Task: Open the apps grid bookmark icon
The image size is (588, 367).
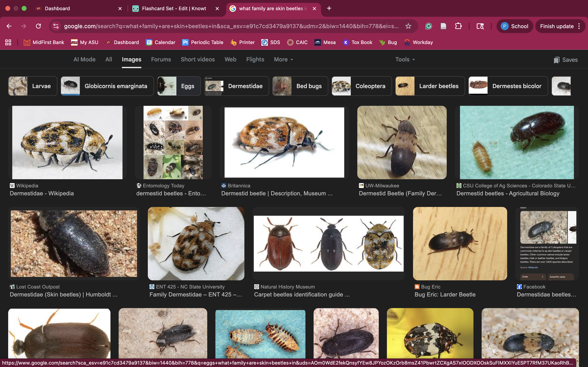Action: [x=8, y=42]
